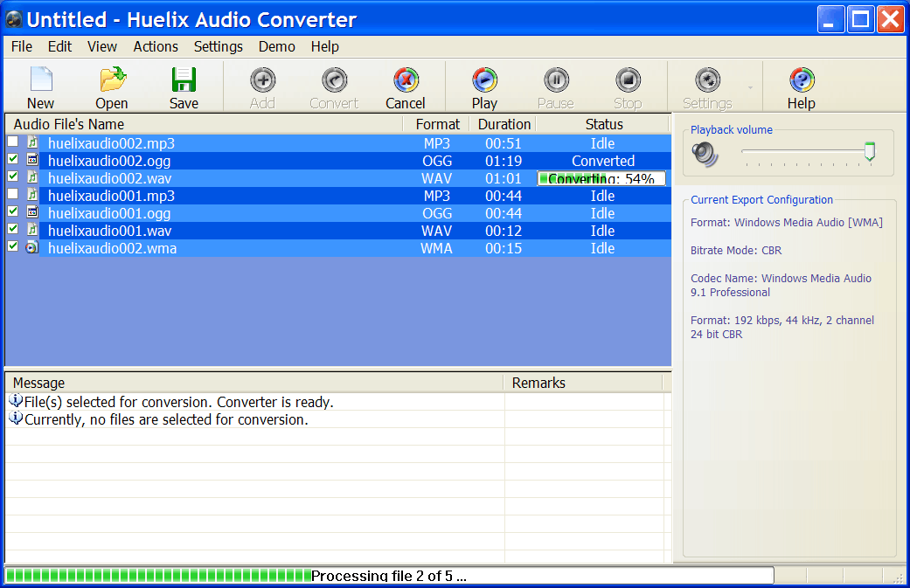The width and height of the screenshot is (910, 588).
Task: Check the huelixaudio002.mp3 checkbox
Action: 12,142
